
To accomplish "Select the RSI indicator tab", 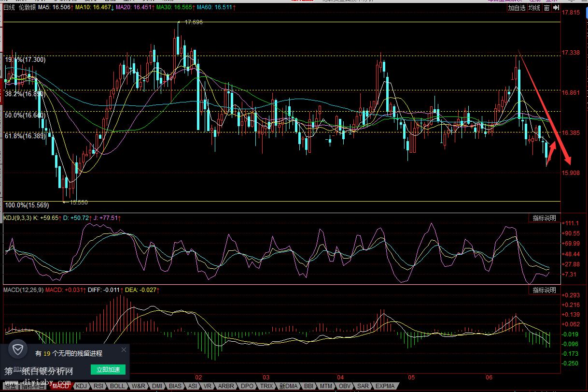I will 98,386.
